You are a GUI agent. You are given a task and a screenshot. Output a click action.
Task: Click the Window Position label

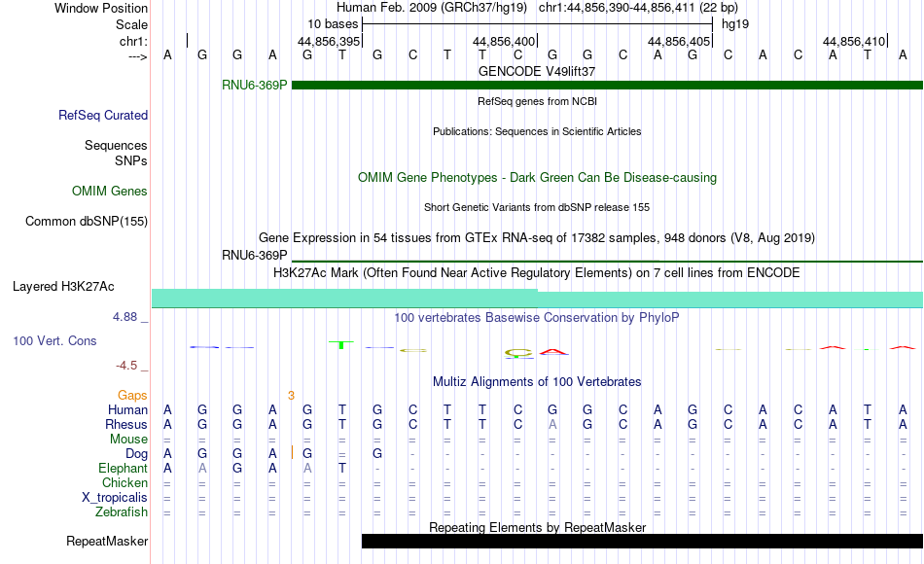101,8
